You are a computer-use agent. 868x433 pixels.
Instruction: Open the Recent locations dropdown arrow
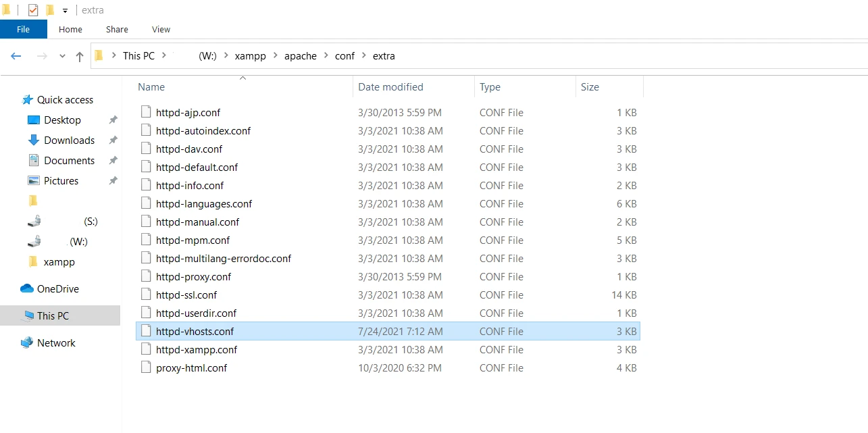point(62,56)
